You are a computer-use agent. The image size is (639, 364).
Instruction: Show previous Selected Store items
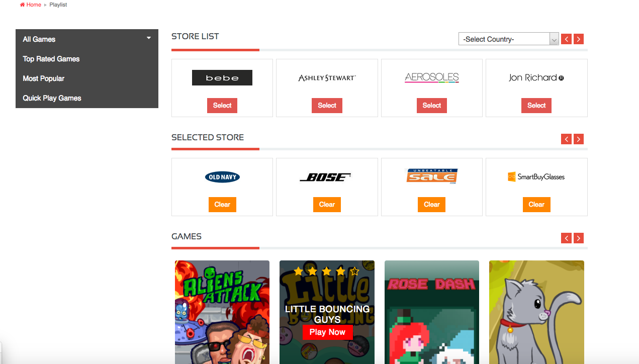pos(566,139)
